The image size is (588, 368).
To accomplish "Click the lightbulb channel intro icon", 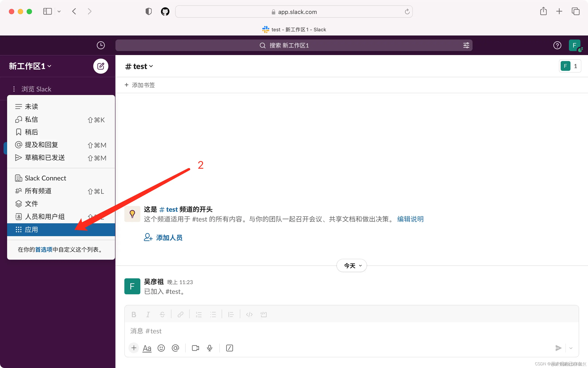I will point(132,214).
